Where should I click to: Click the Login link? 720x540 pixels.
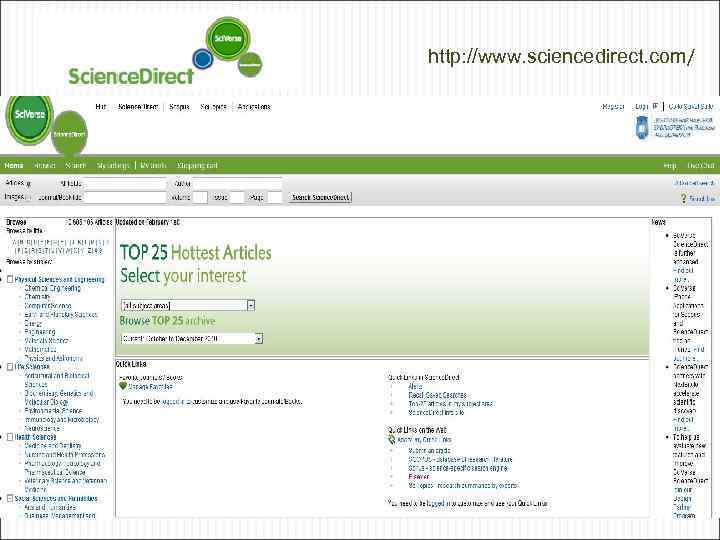[x=641, y=107]
